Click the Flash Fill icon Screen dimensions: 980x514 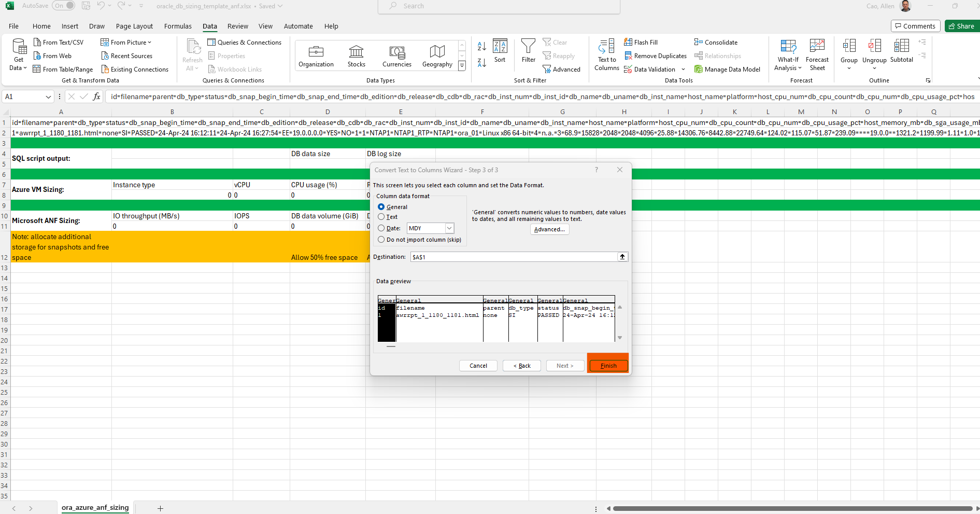628,43
